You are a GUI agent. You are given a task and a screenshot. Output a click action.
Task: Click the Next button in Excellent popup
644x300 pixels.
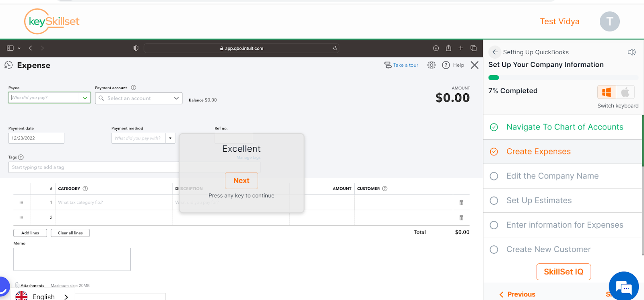click(242, 181)
